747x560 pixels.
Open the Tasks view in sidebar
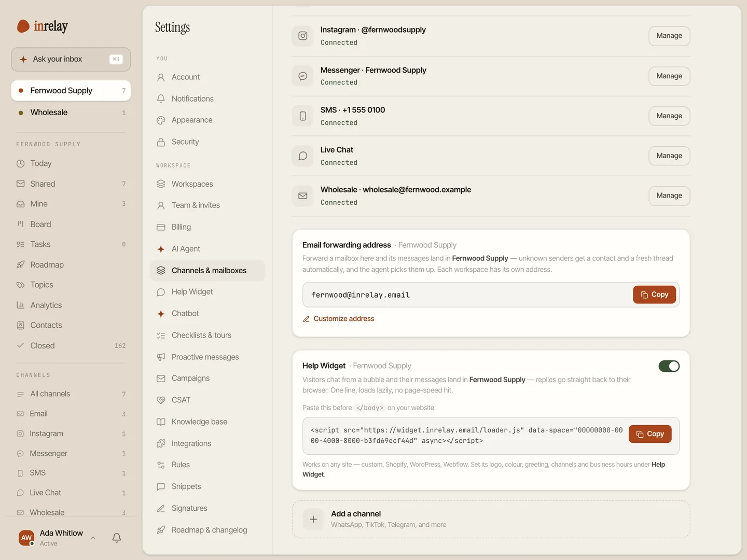click(x=71, y=245)
